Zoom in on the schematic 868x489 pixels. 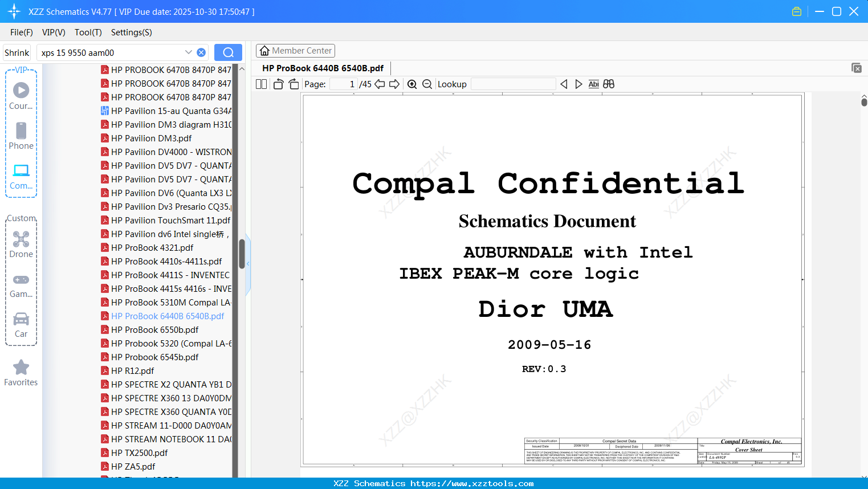tap(412, 84)
